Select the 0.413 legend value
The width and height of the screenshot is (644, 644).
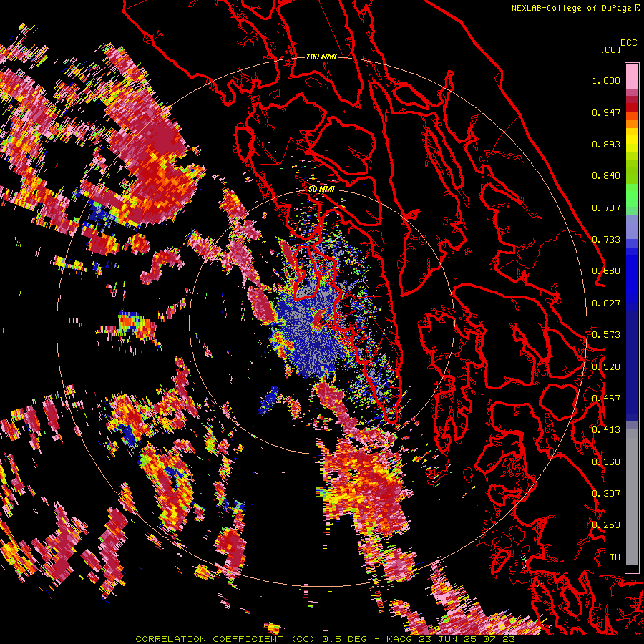pyautogui.click(x=606, y=430)
